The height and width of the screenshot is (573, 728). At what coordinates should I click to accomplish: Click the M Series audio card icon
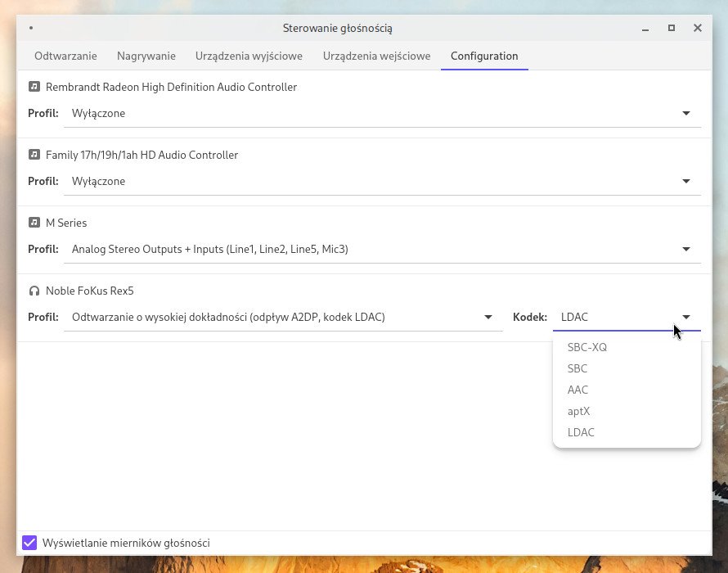click(x=34, y=222)
